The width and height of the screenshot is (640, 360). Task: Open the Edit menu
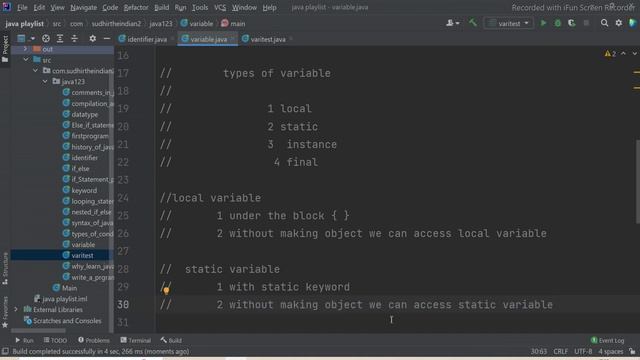[x=39, y=7]
